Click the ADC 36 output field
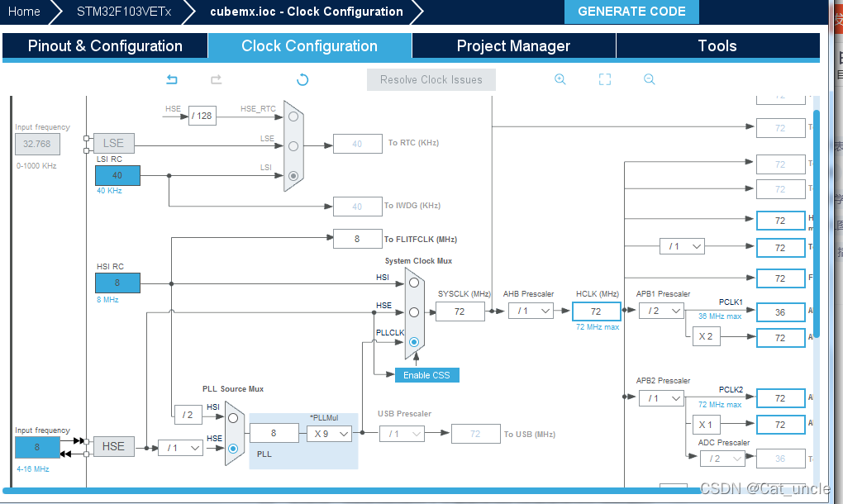This screenshot has height=504, width=843. tap(781, 459)
